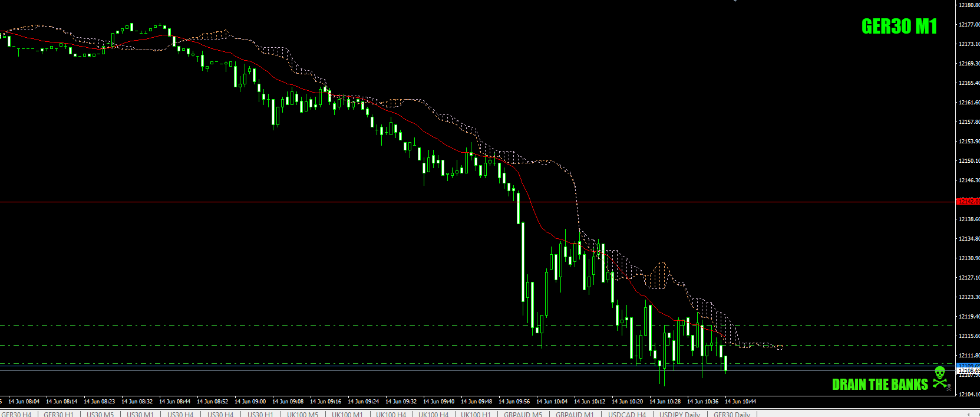
Task: Click the 14 Jun 09:00 time label
Action: [250, 401]
